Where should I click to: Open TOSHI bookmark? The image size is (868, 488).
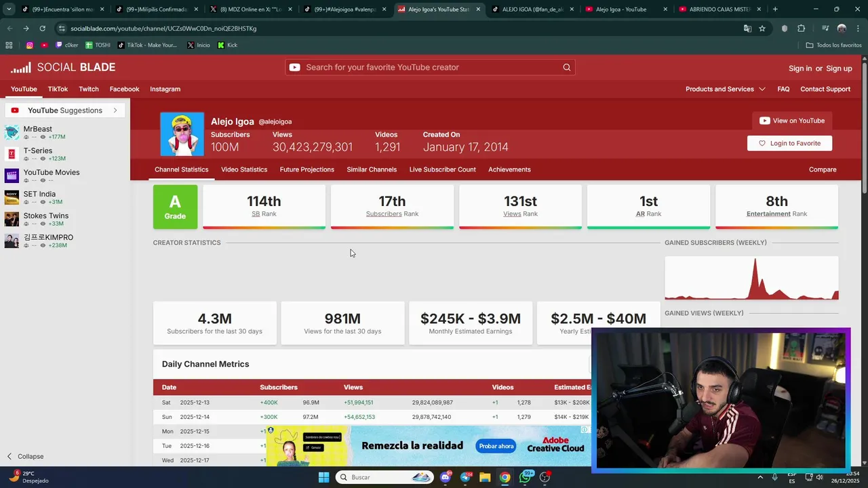pyautogui.click(x=98, y=45)
